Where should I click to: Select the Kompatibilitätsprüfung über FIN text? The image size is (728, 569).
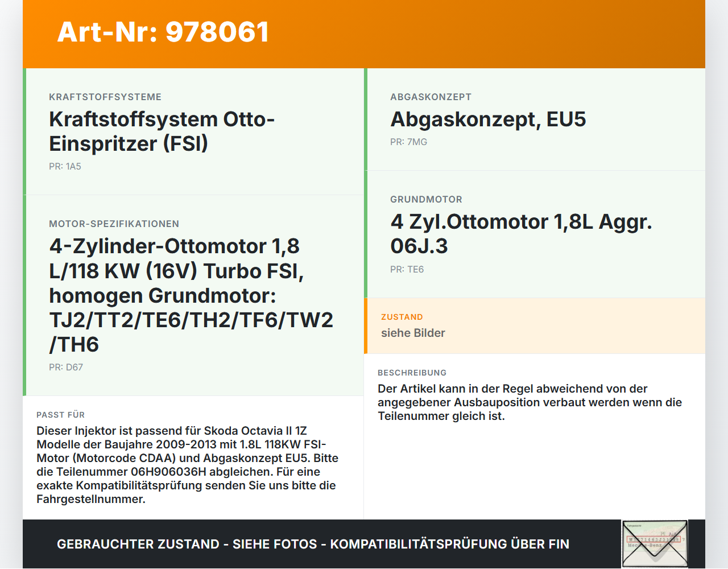click(x=449, y=544)
